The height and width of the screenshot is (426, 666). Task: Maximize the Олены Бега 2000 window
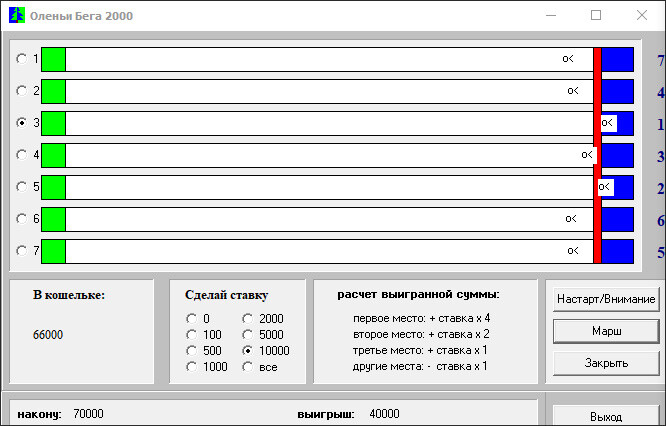point(596,15)
